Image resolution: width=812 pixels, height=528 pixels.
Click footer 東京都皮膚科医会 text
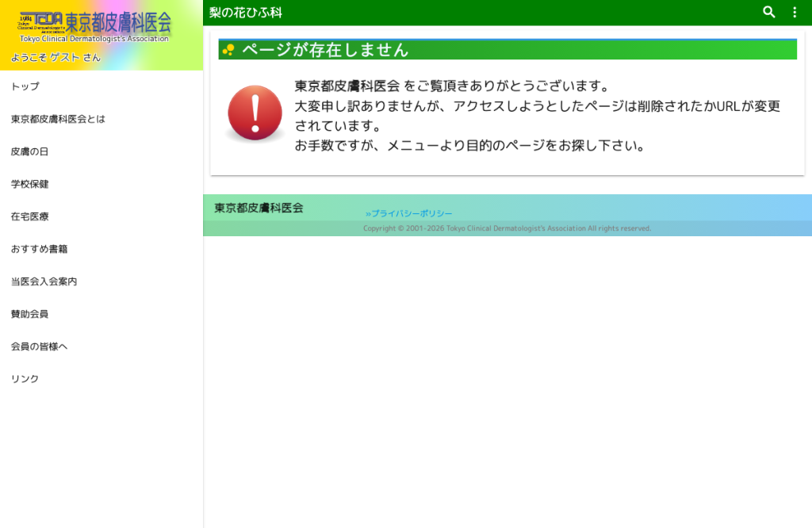(x=259, y=208)
